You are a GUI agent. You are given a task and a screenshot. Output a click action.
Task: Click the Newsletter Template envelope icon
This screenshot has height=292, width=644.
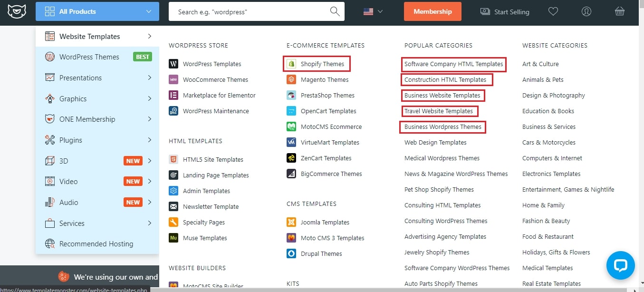[173, 206]
